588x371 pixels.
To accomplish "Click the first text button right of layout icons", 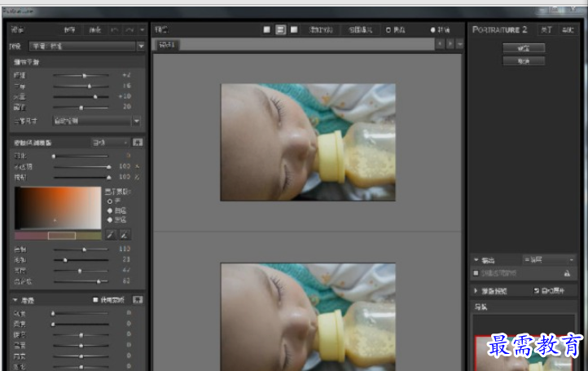I will [321, 29].
